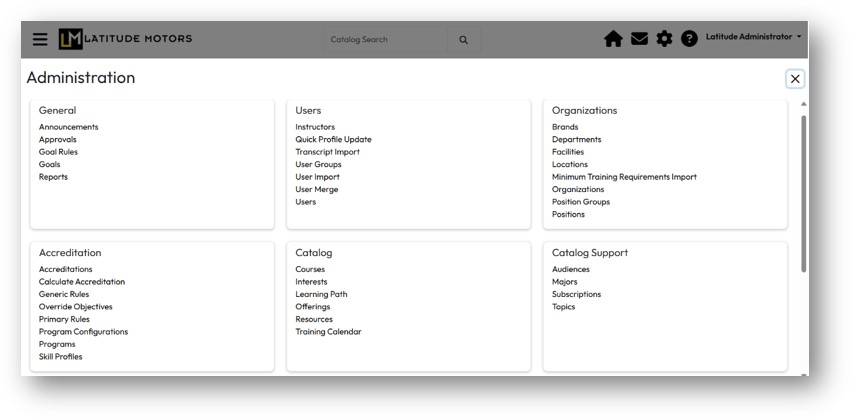Open the settings gear icon

(x=664, y=39)
